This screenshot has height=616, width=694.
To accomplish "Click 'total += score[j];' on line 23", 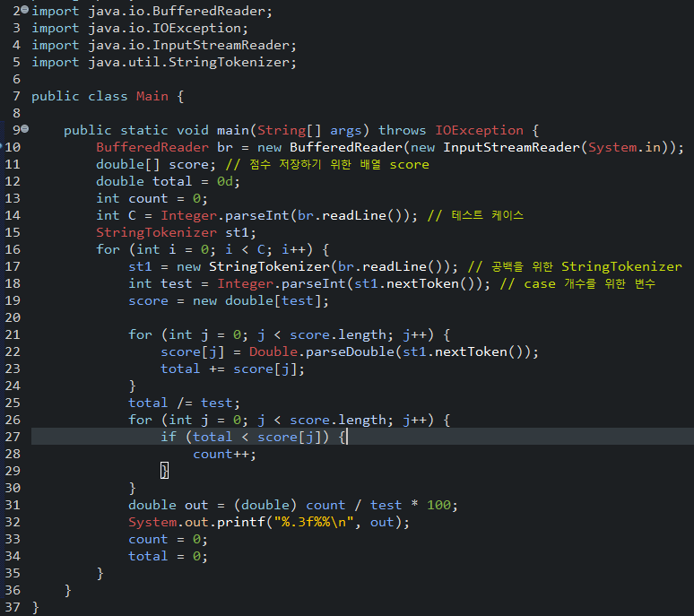I will point(232,369).
